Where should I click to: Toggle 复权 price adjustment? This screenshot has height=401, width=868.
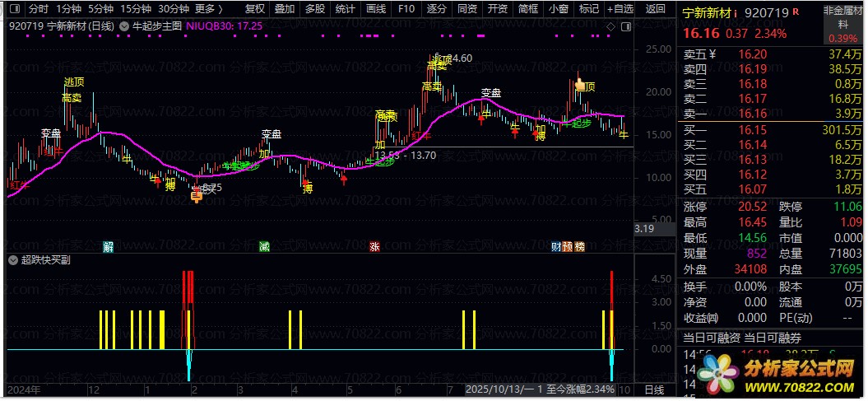(255, 9)
